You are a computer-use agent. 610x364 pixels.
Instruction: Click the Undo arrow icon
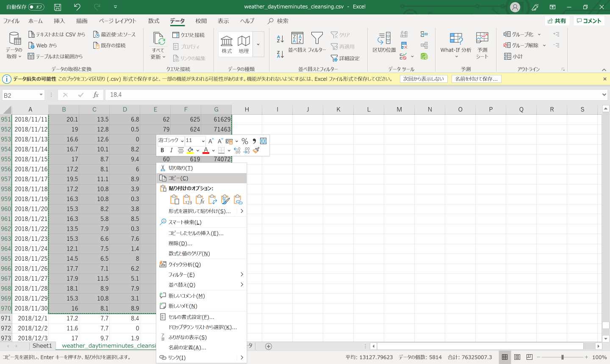pyautogui.click(x=77, y=7)
